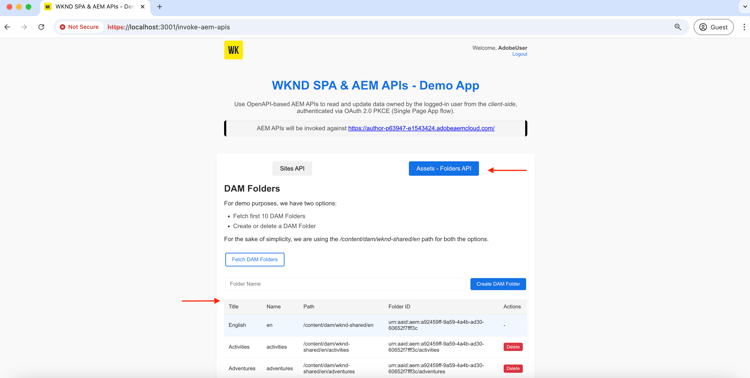Click the Name column header

(x=274, y=307)
